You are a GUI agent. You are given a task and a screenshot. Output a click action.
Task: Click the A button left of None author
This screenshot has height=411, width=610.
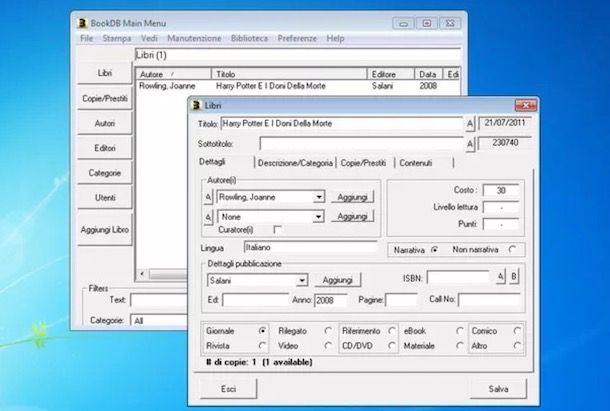point(208,217)
